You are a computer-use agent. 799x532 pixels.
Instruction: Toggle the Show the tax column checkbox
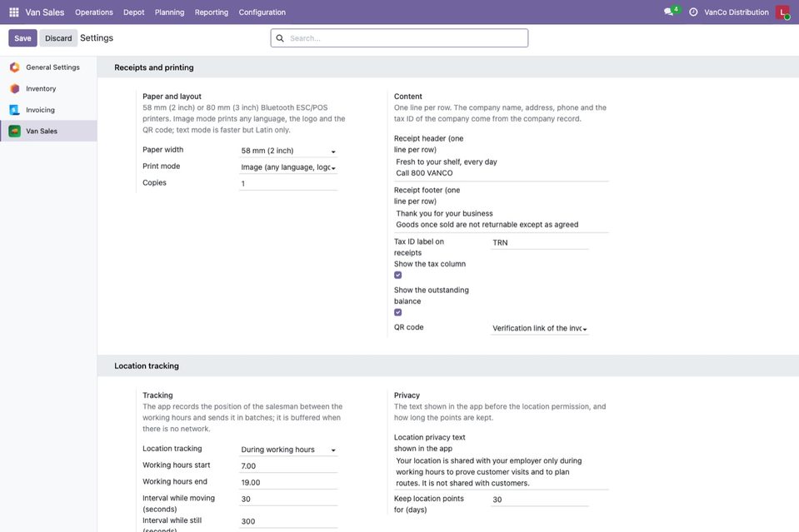pos(398,276)
